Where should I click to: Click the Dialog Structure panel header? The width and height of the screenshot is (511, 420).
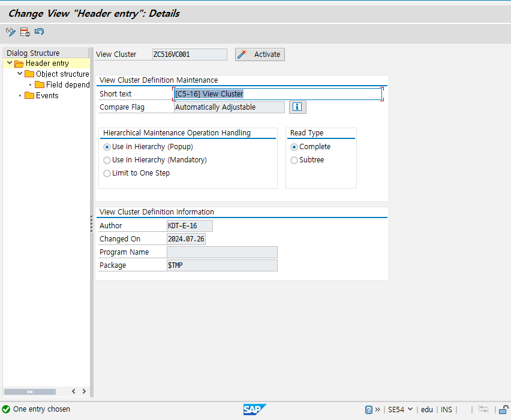46,53
